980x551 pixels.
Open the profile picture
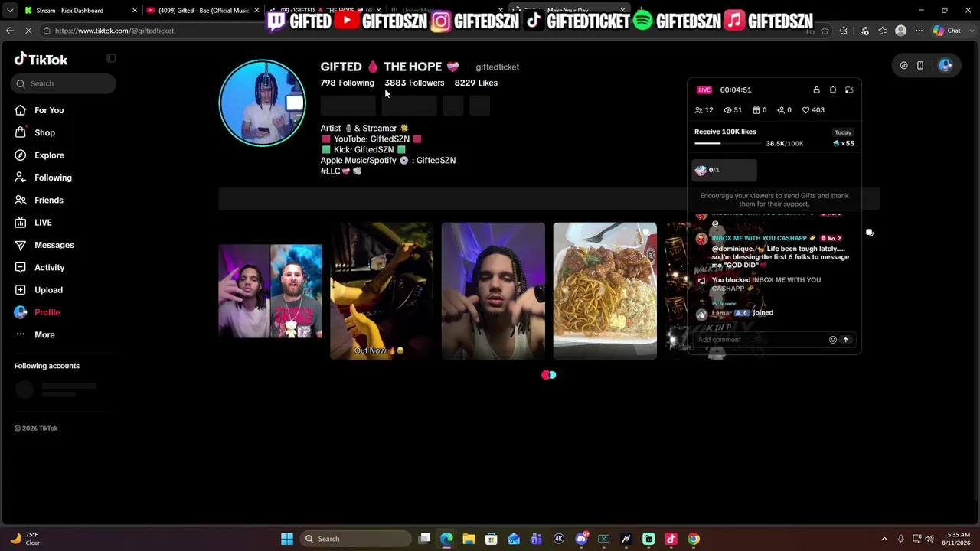[x=262, y=103]
